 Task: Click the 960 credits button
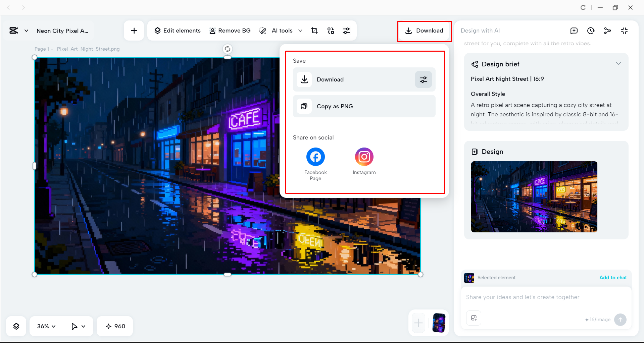(x=115, y=326)
